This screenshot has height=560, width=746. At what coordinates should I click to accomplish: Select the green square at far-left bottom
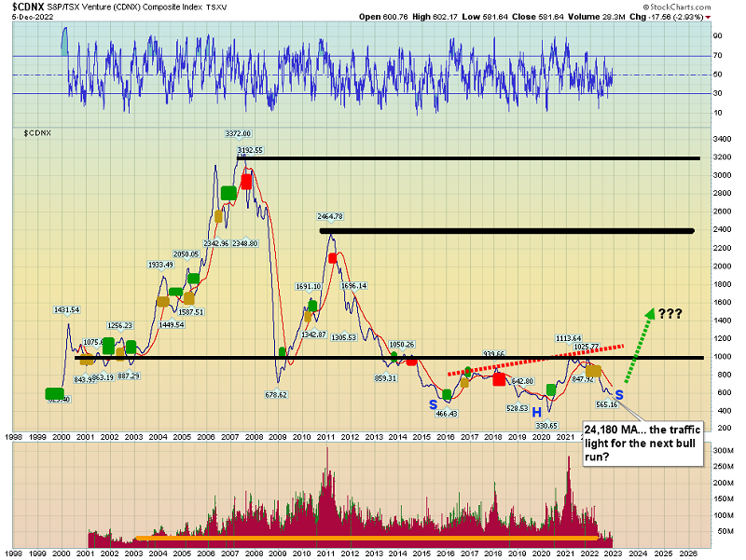[x=54, y=394]
